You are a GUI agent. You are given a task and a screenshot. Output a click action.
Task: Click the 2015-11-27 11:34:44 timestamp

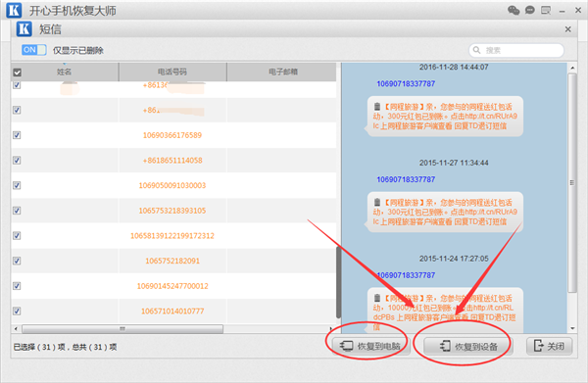454,163
